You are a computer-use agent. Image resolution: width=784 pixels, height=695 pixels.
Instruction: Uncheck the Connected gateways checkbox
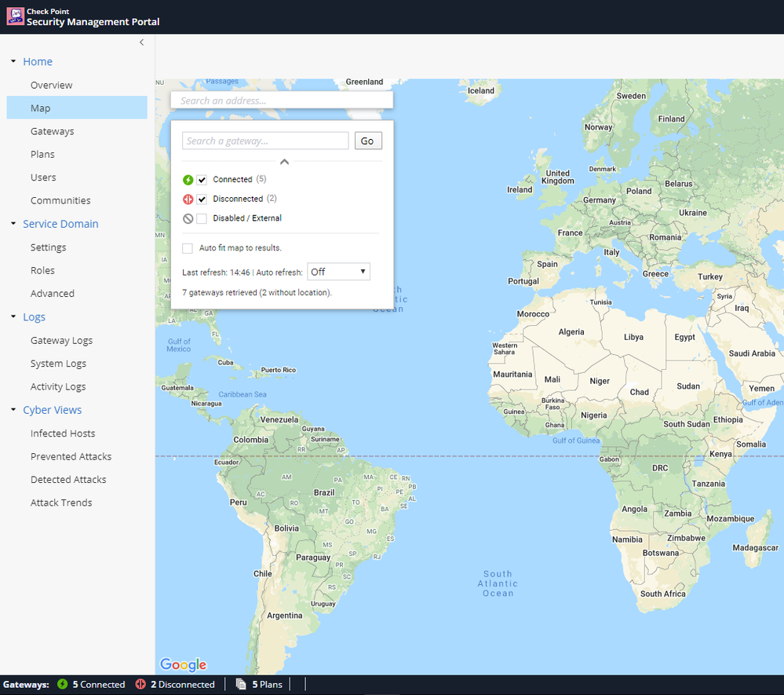click(x=202, y=180)
